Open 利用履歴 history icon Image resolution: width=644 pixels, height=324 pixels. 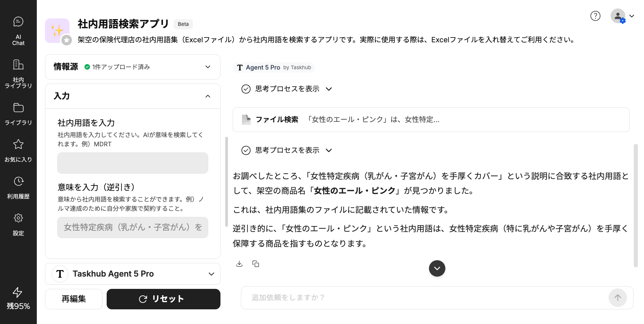[x=18, y=187]
